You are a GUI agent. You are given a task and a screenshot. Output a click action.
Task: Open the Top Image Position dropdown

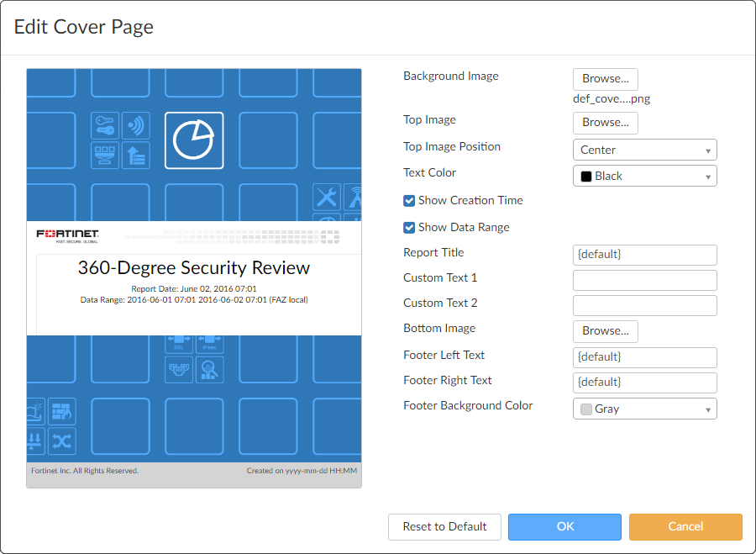(x=644, y=150)
